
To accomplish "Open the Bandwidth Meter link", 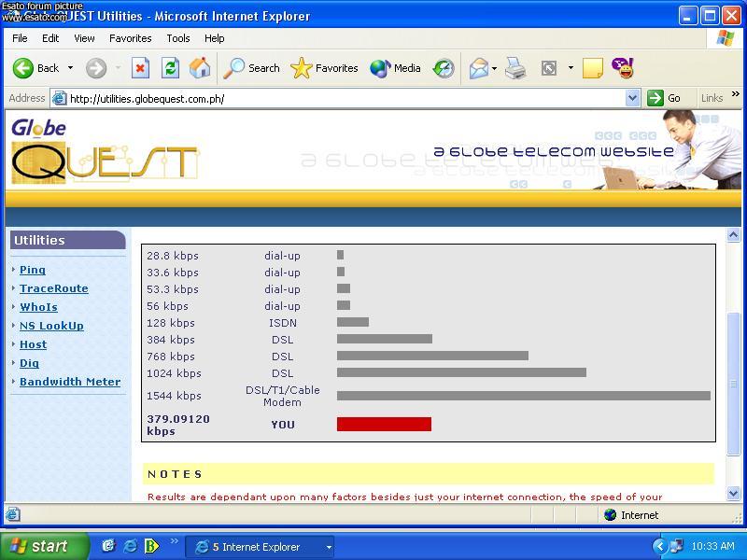I will 70,382.
